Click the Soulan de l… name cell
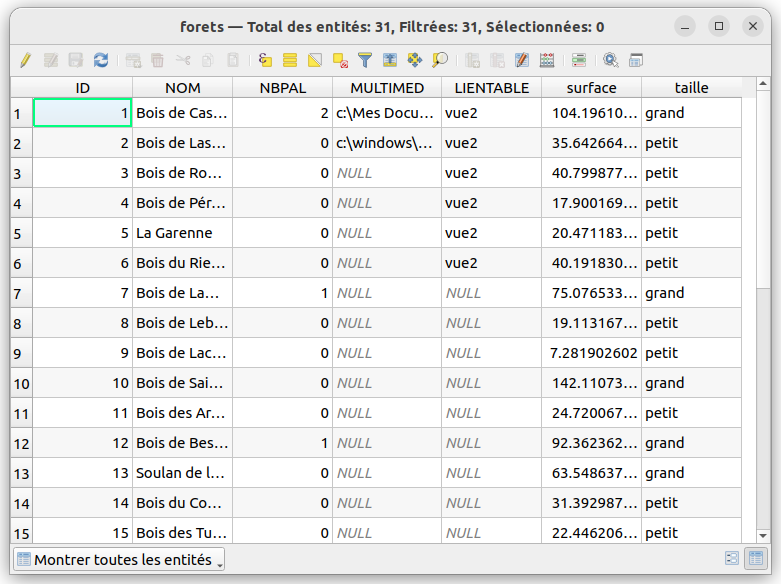This screenshot has height=584, width=781. click(183, 473)
